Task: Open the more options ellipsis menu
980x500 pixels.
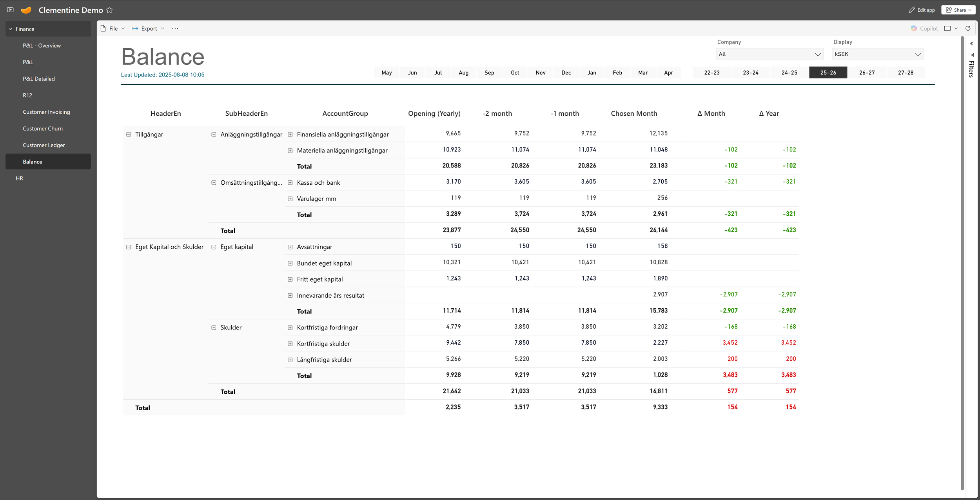Action: (175, 28)
